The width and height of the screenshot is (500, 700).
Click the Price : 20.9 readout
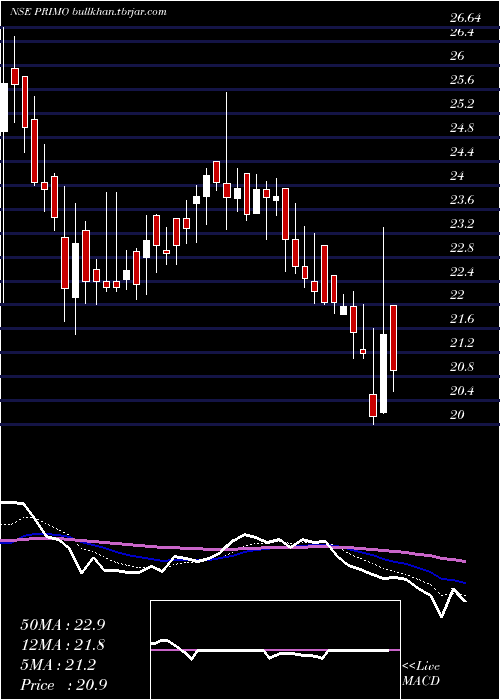(x=63, y=685)
